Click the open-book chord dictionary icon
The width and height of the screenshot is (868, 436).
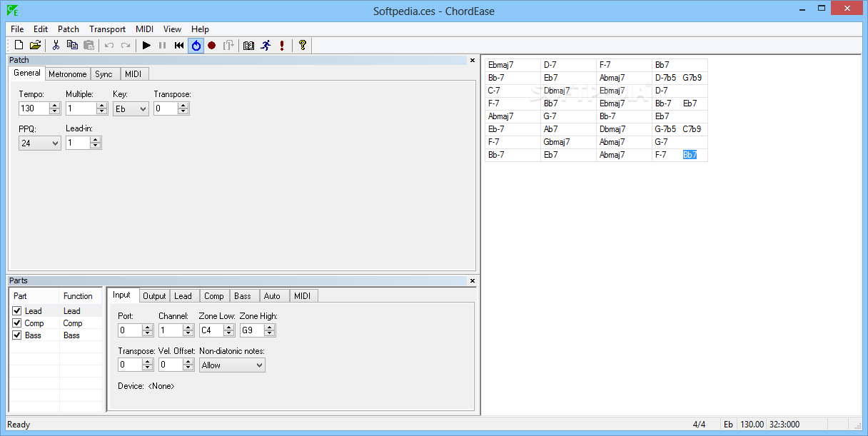click(248, 46)
